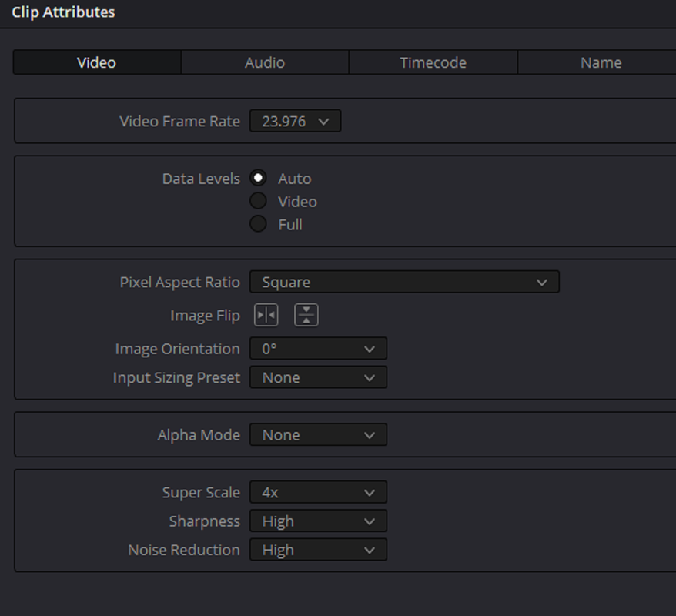Click the Full data levels label
Screen dimensions: 676x616
click(x=290, y=225)
